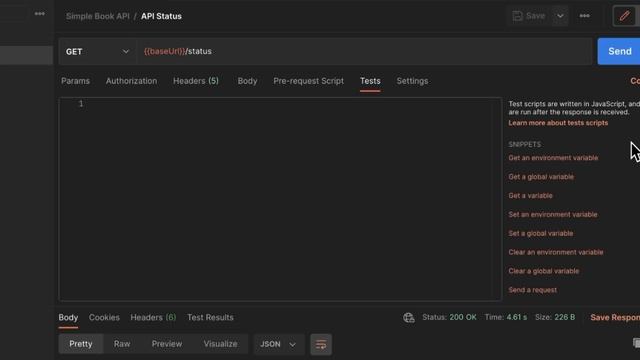Click the Simple Book API breadcrumb

pyautogui.click(x=98, y=16)
